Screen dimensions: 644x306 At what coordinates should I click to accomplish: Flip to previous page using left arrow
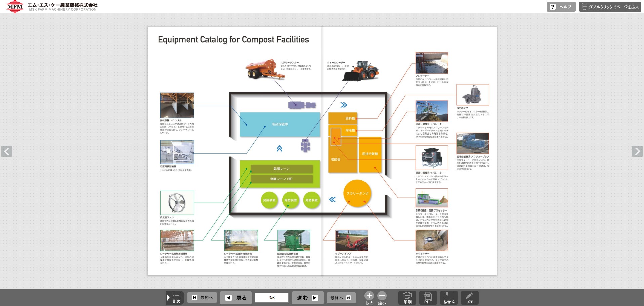pos(7,151)
